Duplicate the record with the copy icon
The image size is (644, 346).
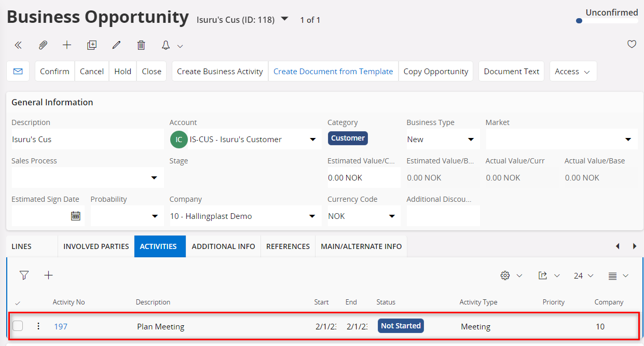pyautogui.click(x=92, y=45)
